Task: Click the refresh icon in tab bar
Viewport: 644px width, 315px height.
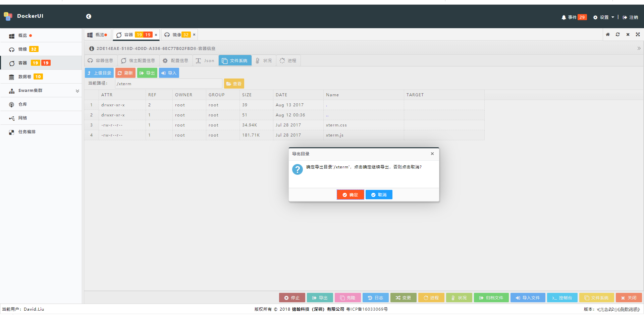Action: pos(618,34)
